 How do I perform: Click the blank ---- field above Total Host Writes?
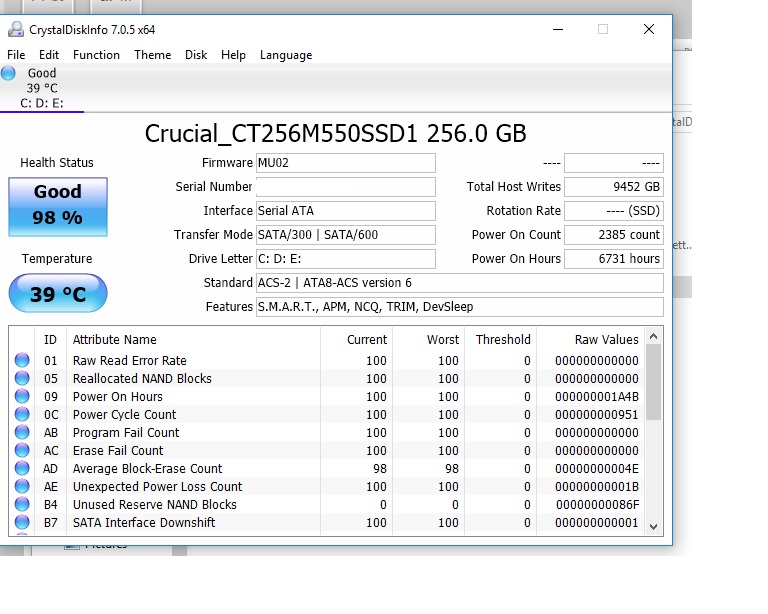(614, 163)
